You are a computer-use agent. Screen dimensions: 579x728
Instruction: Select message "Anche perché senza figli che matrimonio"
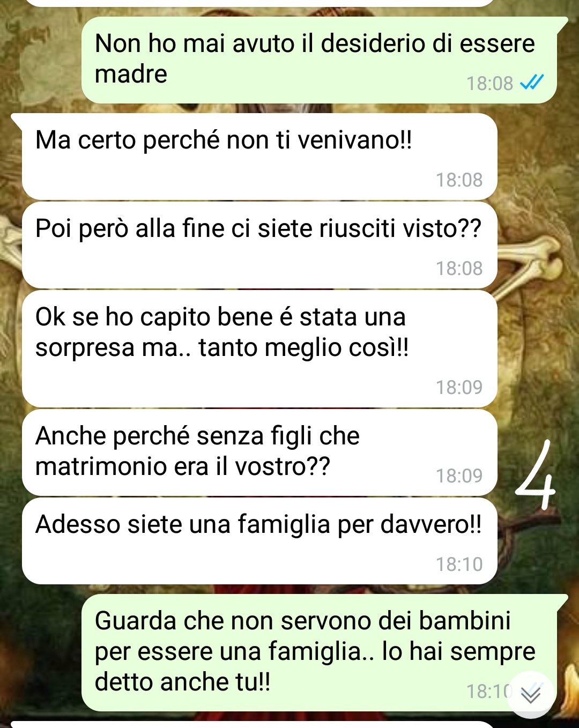coord(259,452)
